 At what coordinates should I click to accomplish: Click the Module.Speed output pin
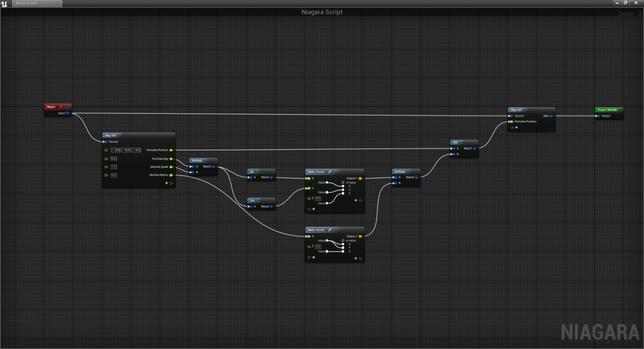[x=171, y=167]
